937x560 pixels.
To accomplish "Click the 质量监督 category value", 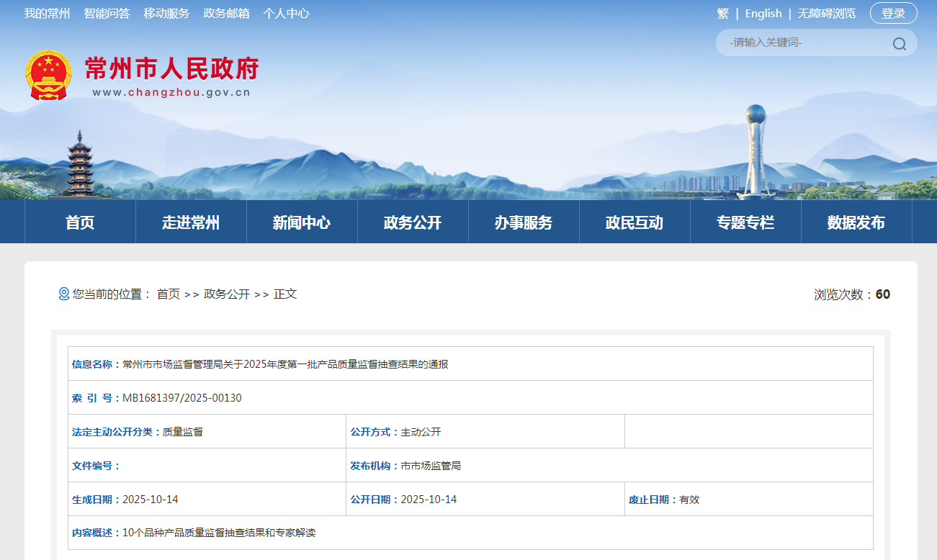I will click(x=183, y=432).
